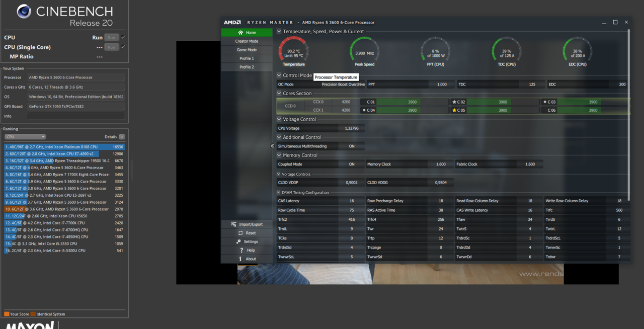Image resolution: width=644 pixels, height=329 pixels.
Task: Collapse the Control Mode section
Action: [x=279, y=75]
